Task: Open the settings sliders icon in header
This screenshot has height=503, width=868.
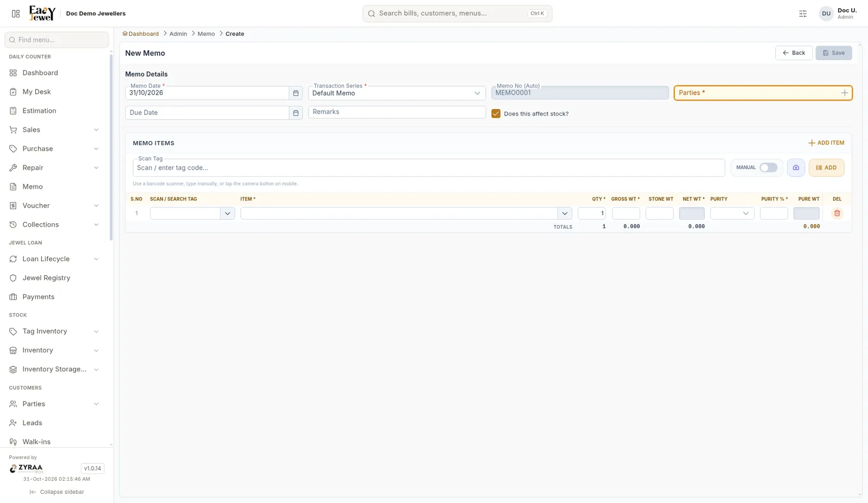Action: tap(803, 14)
